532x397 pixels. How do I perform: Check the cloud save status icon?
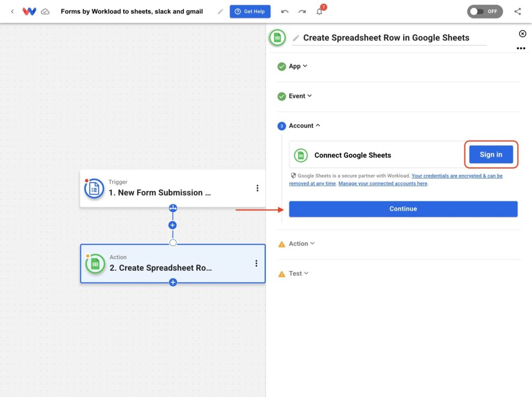(x=45, y=11)
